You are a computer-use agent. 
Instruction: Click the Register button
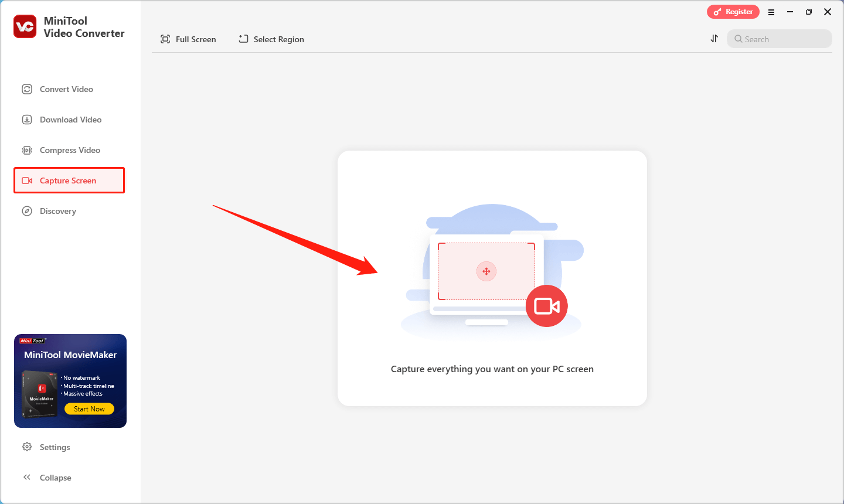(x=733, y=12)
